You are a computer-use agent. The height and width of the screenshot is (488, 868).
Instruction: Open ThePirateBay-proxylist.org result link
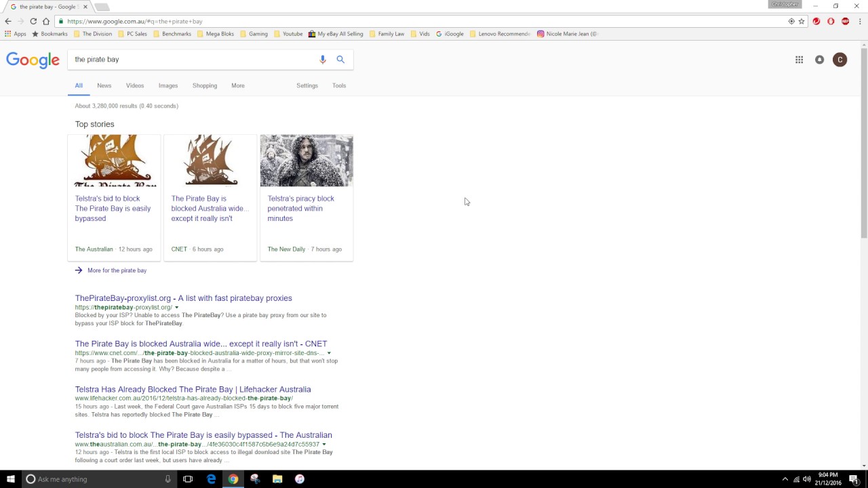coord(184,298)
